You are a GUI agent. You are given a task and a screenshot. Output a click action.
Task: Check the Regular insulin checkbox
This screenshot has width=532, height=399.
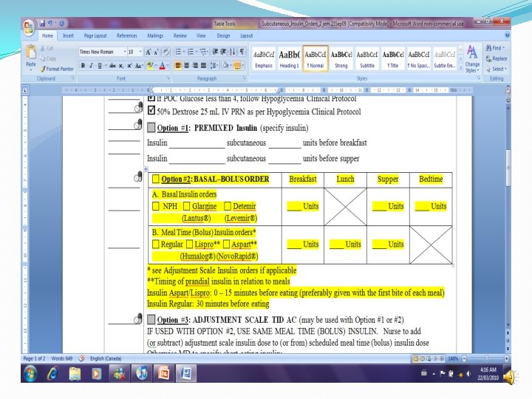155,244
